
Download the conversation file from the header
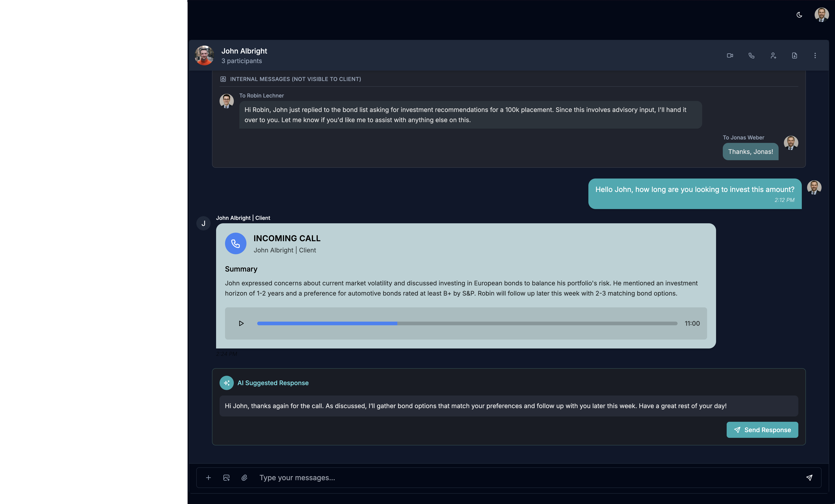click(x=794, y=56)
